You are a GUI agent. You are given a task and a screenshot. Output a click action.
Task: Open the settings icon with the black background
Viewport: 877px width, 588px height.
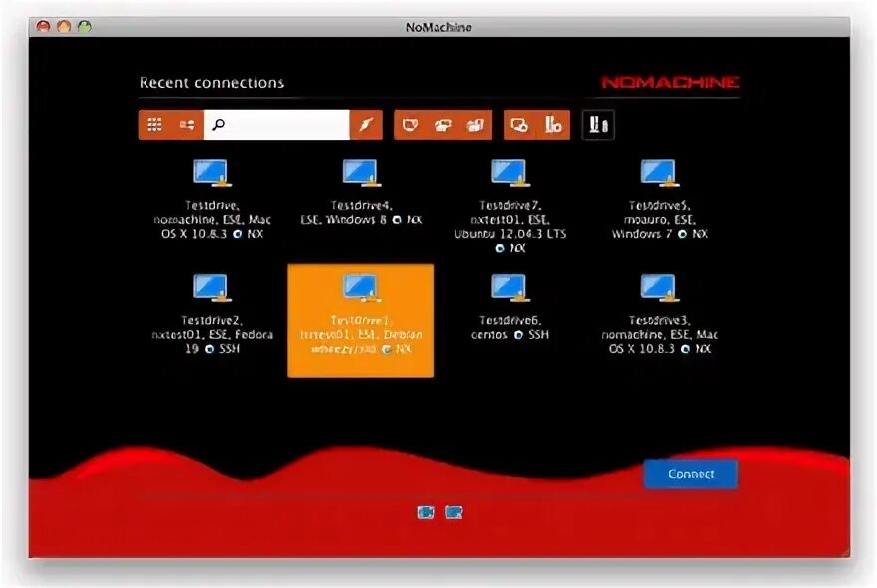click(x=598, y=125)
